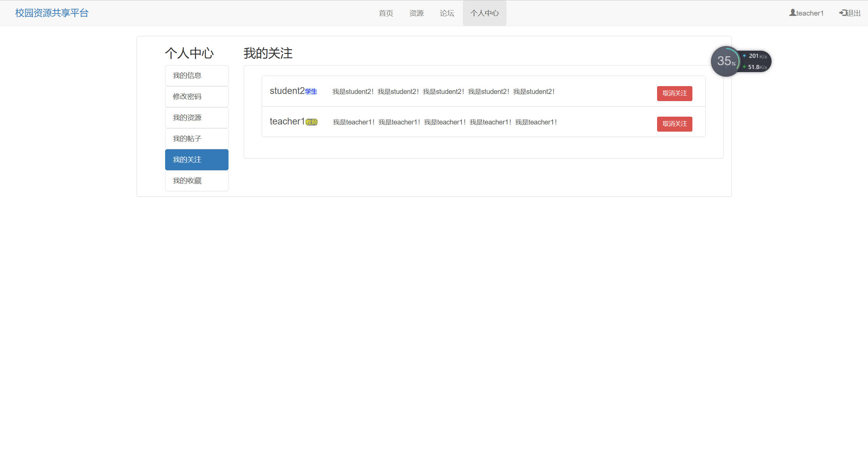Select 修改密码 from the sidebar menu
The width and height of the screenshot is (868, 466).
click(x=197, y=97)
